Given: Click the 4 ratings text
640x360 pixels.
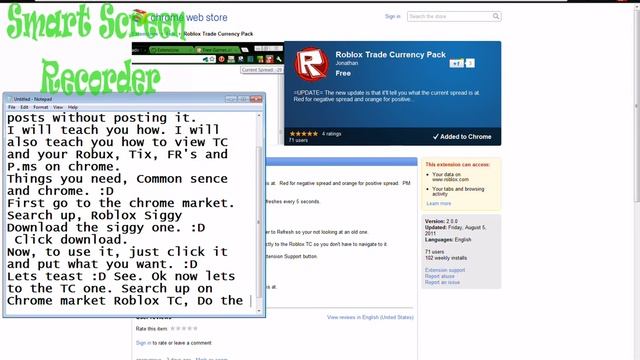Looking at the screenshot, I should pos(331,133).
